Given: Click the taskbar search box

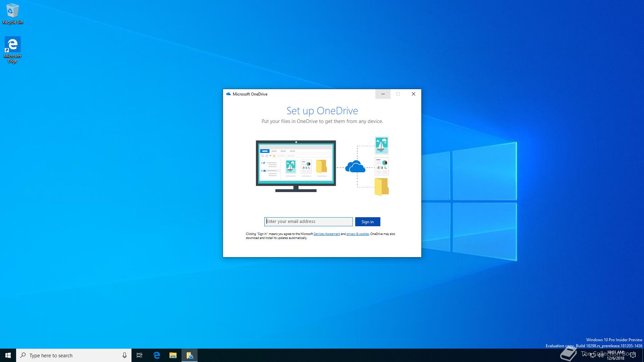Looking at the screenshot, I should [x=74, y=355].
